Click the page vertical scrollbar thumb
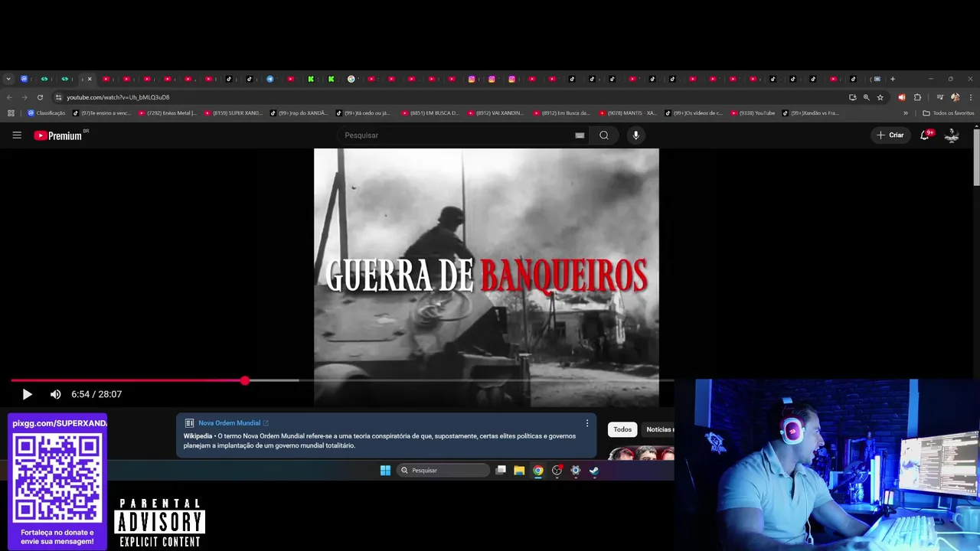This screenshot has height=551, width=980. coord(976,157)
